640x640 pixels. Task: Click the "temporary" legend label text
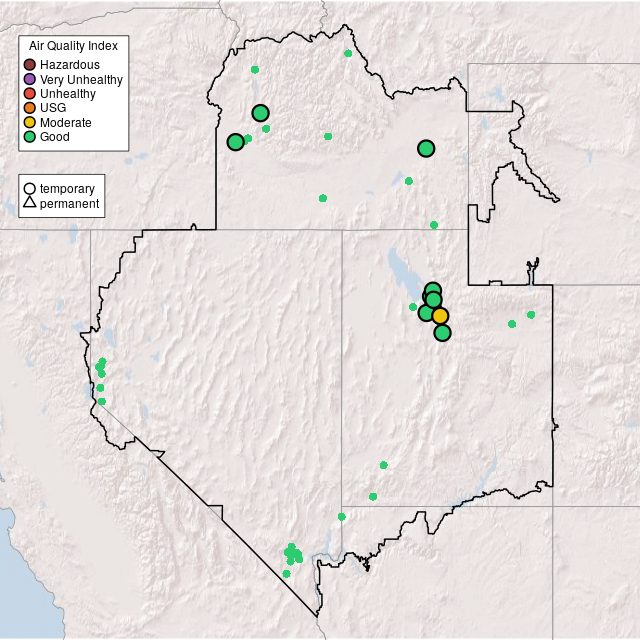[67, 188]
